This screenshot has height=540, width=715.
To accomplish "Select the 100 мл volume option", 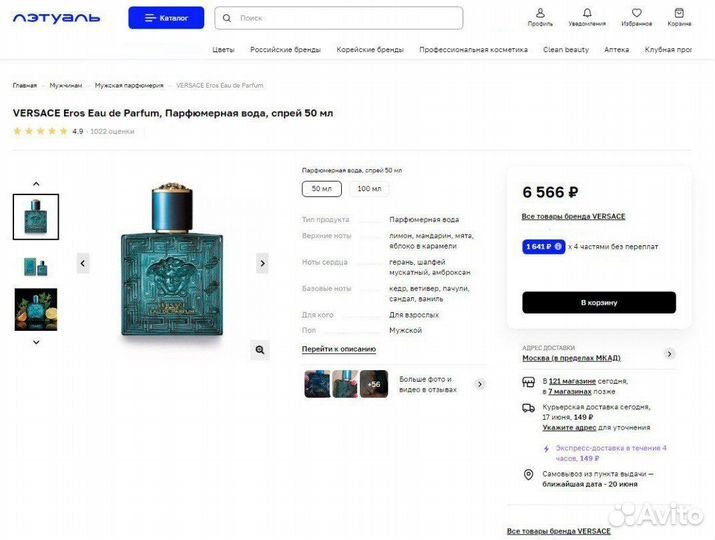I will [x=369, y=189].
